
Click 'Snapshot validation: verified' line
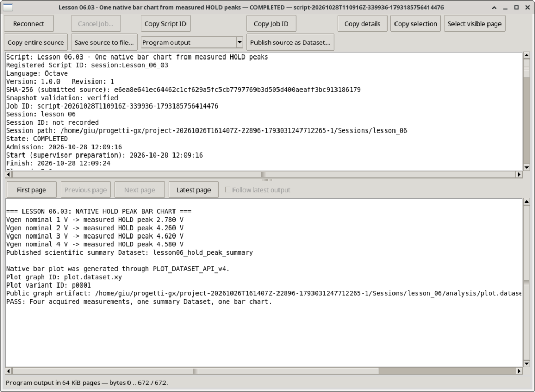coord(62,98)
